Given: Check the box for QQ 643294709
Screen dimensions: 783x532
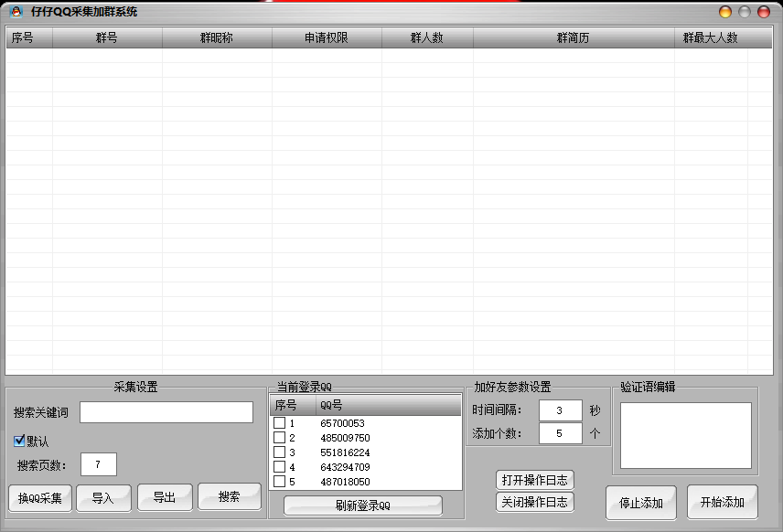Looking at the screenshot, I should click(280, 466).
